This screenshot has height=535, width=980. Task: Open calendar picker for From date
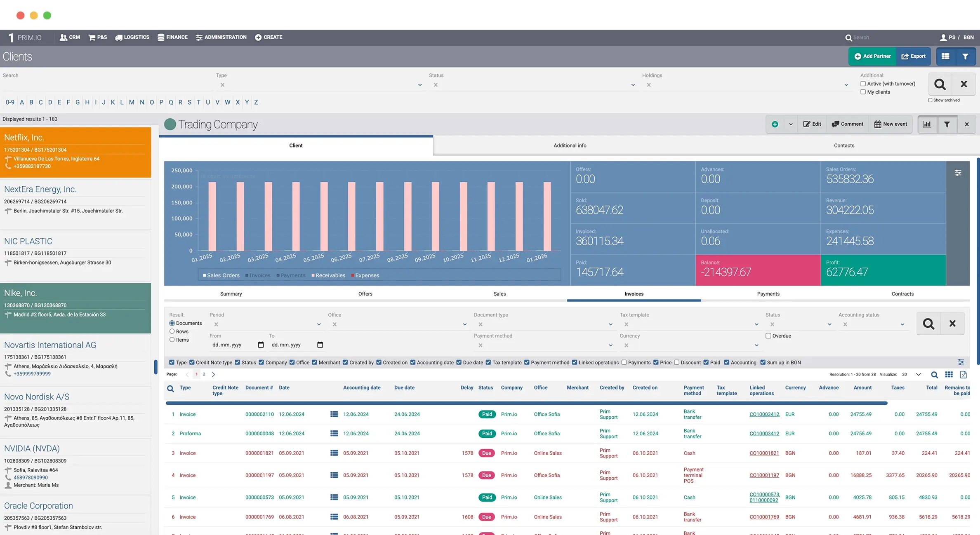[261, 345]
